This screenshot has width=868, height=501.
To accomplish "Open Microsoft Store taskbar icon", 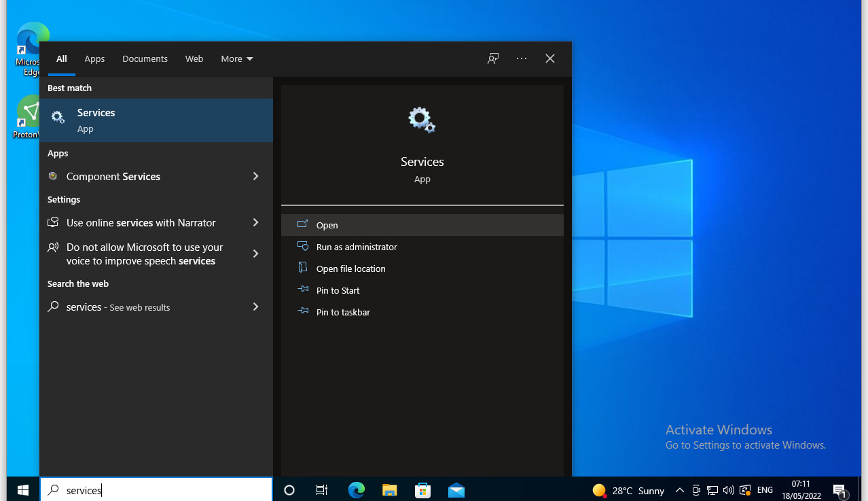I will 422,490.
